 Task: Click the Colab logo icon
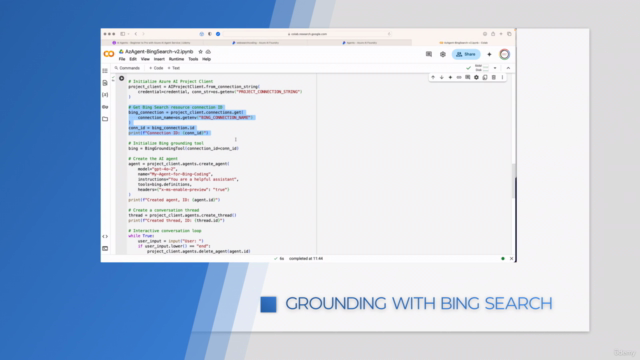(x=109, y=54)
